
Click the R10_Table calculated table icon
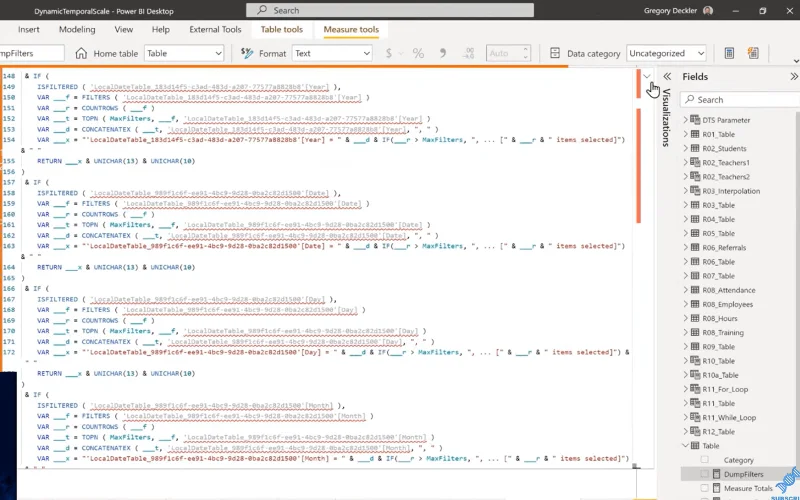pyautogui.click(x=695, y=361)
